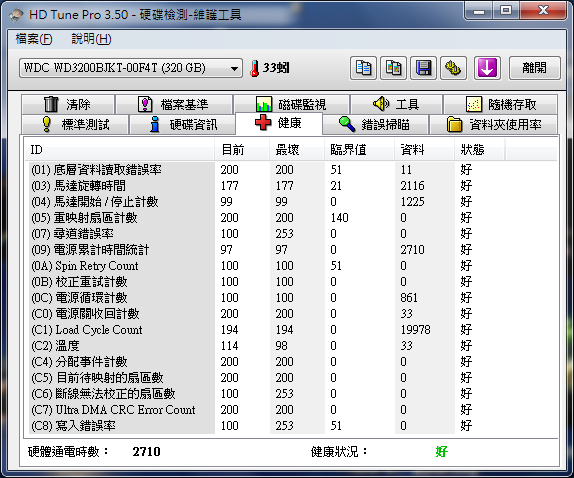Click data value 2116 for 馬達旋轉時間
Viewport: 574px width, 478px height.
coord(412,186)
